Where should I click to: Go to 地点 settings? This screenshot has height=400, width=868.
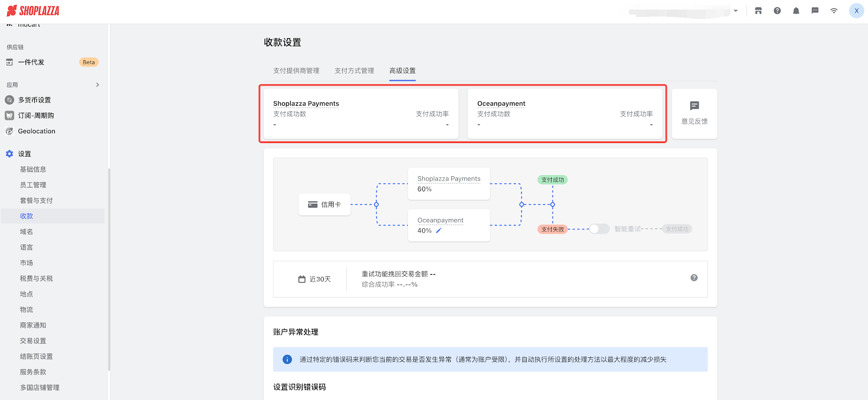tap(27, 294)
